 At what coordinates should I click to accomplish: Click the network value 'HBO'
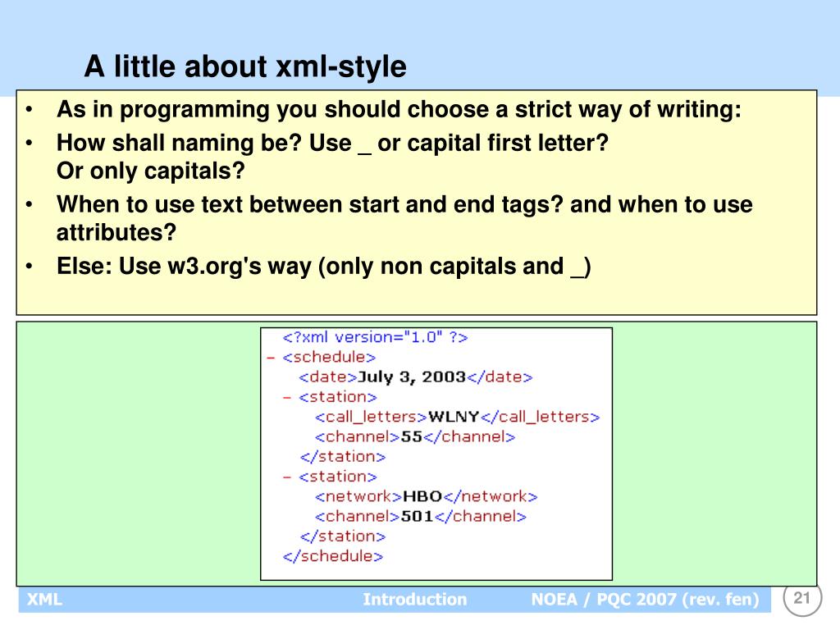pos(422,496)
